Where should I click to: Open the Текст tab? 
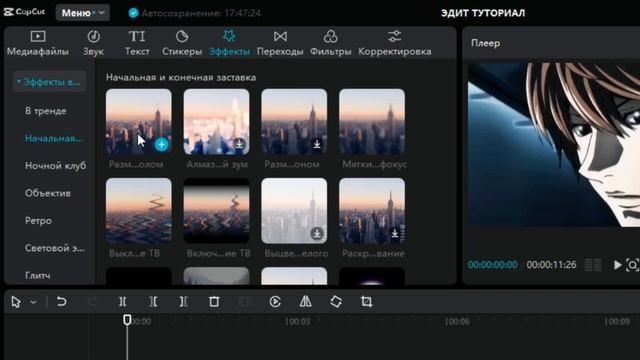tap(137, 43)
